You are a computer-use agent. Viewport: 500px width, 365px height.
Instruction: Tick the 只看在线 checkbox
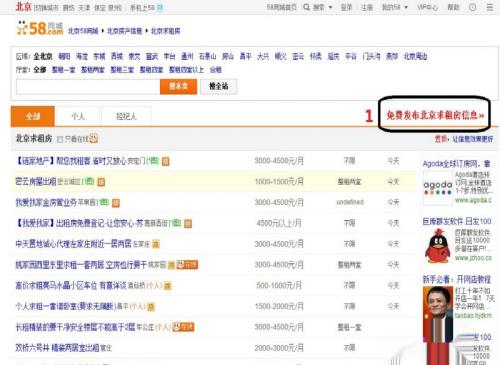pyautogui.click(x=60, y=139)
